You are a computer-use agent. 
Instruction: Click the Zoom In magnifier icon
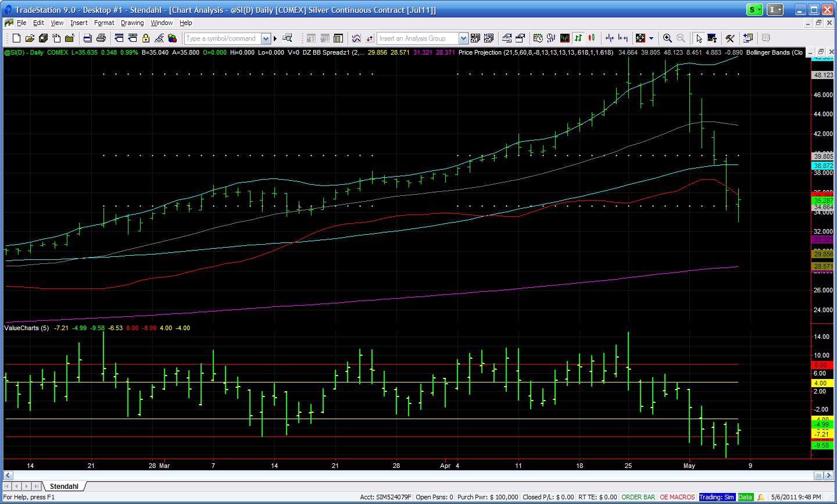667,38
